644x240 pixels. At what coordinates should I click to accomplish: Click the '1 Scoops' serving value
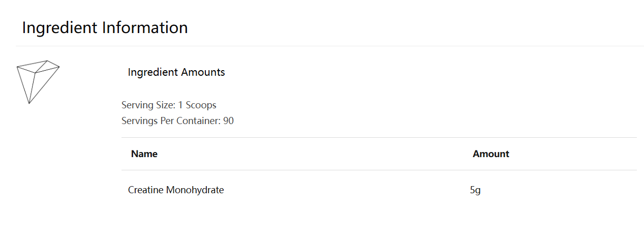(197, 105)
